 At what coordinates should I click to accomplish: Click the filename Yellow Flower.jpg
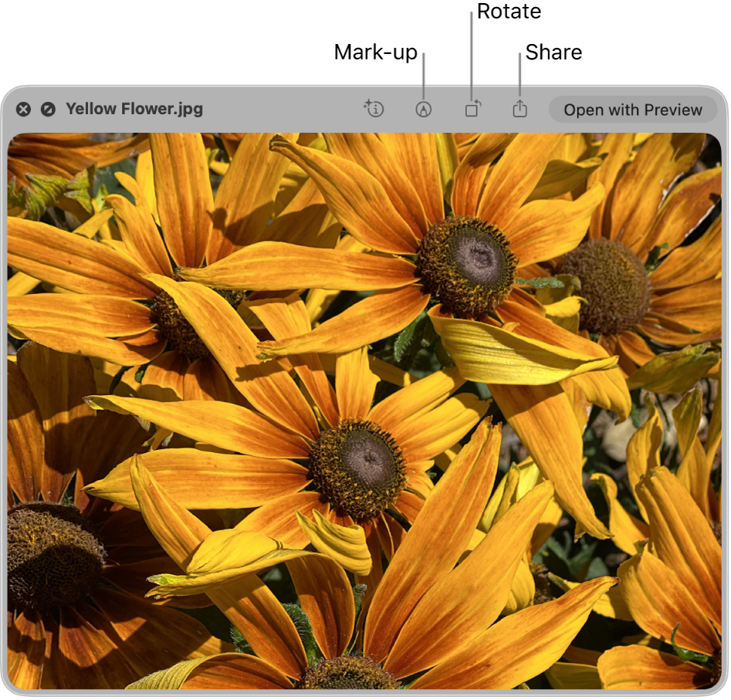click(x=134, y=109)
